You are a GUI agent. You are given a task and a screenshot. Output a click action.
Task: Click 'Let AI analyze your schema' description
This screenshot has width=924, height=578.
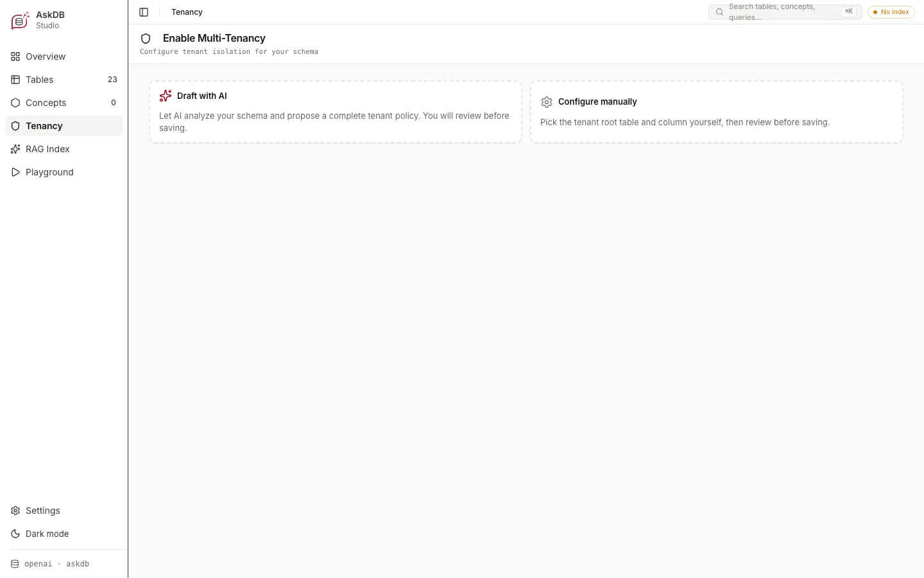point(334,122)
